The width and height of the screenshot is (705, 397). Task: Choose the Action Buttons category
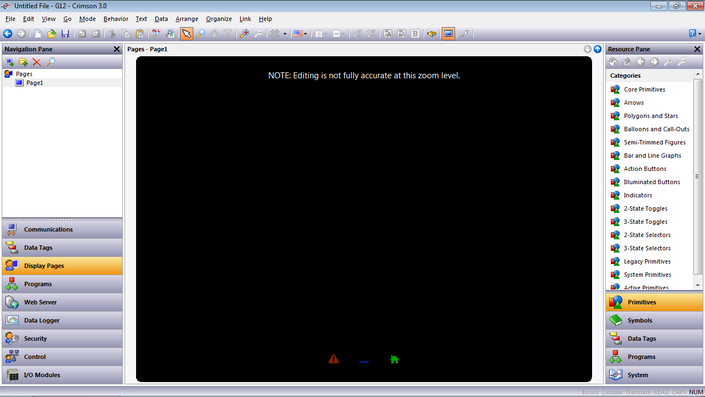(645, 169)
